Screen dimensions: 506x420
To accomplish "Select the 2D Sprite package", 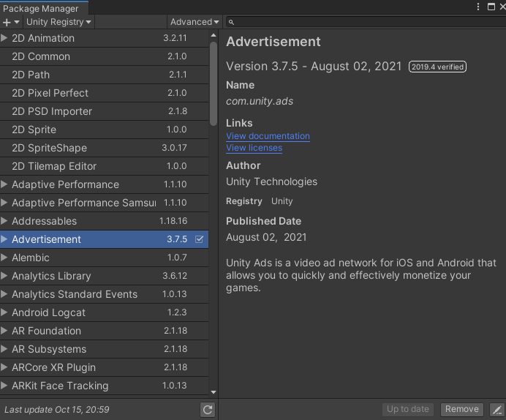I will pos(105,130).
